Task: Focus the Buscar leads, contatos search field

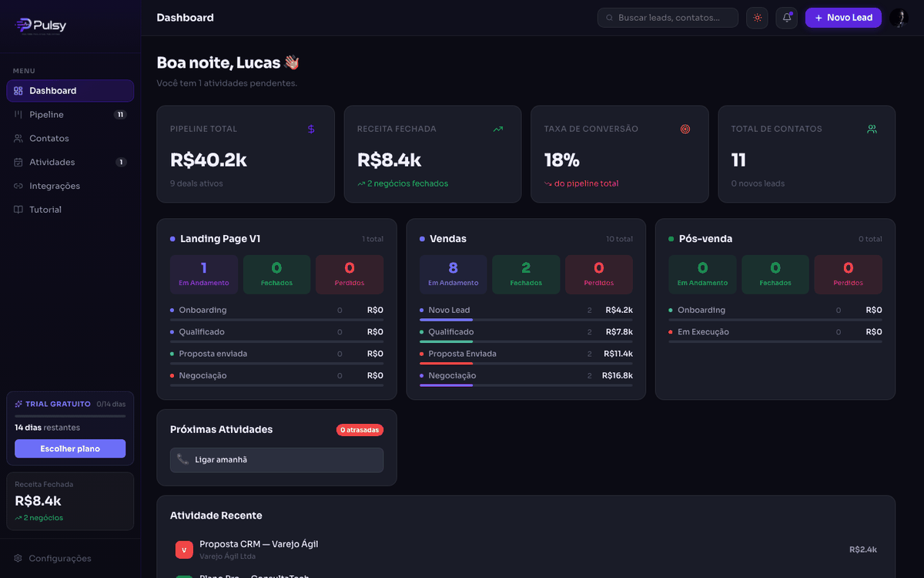Action: tap(668, 18)
